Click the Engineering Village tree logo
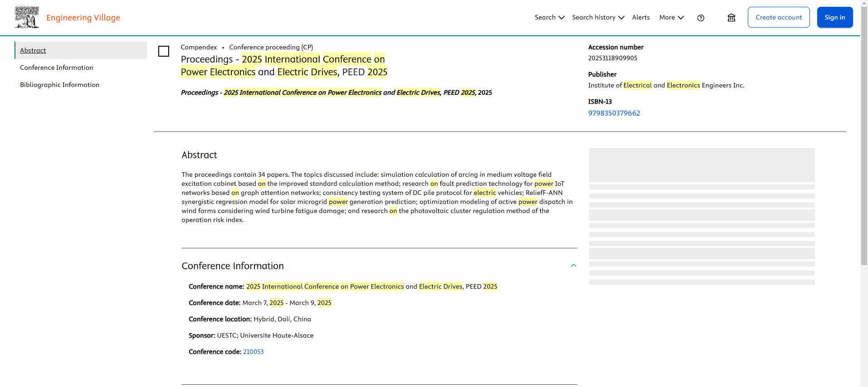 (x=27, y=17)
